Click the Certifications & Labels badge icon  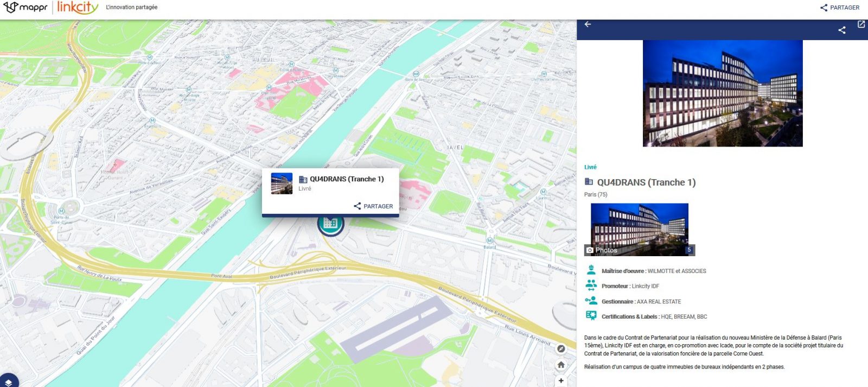click(591, 315)
